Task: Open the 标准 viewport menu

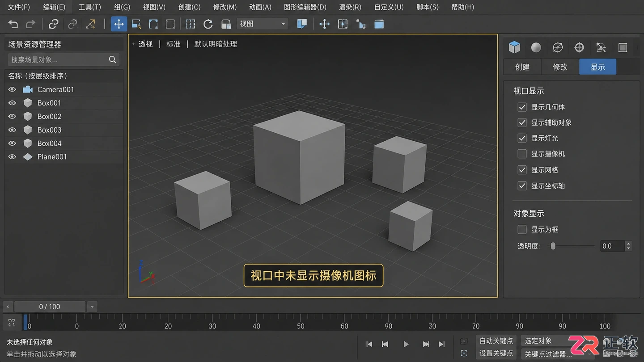Action: tap(174, 44)
